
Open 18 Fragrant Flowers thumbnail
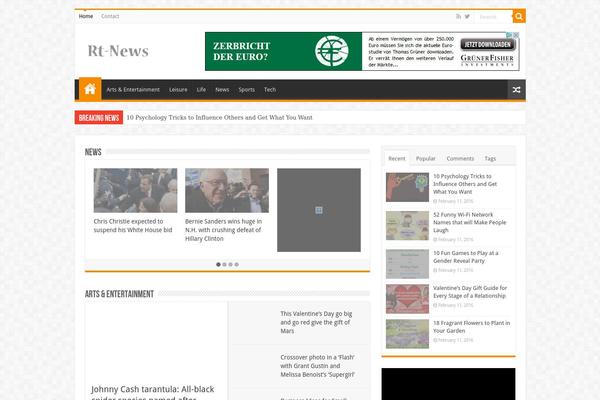coord(407,334)
